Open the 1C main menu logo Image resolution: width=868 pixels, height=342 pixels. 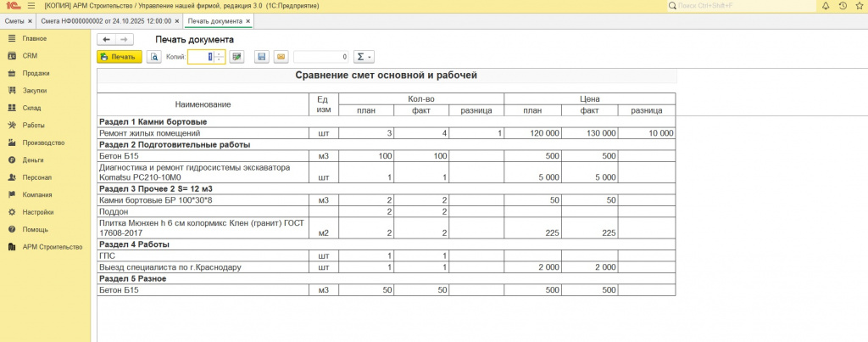point(12,6)
